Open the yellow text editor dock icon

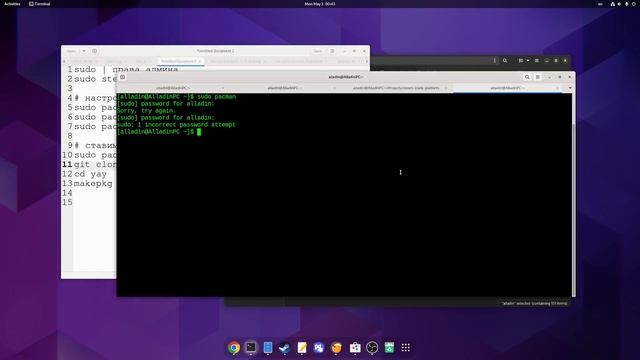click(x=302, y=347)
